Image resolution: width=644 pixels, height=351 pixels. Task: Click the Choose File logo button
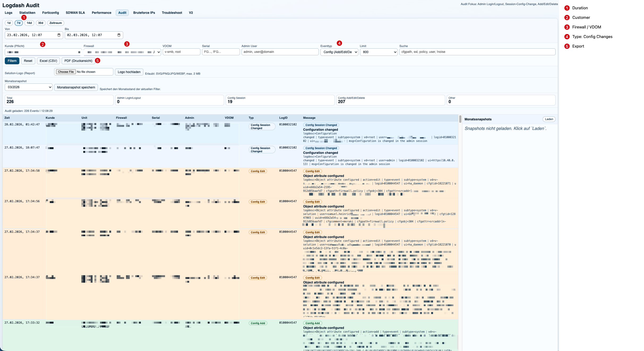66,72
